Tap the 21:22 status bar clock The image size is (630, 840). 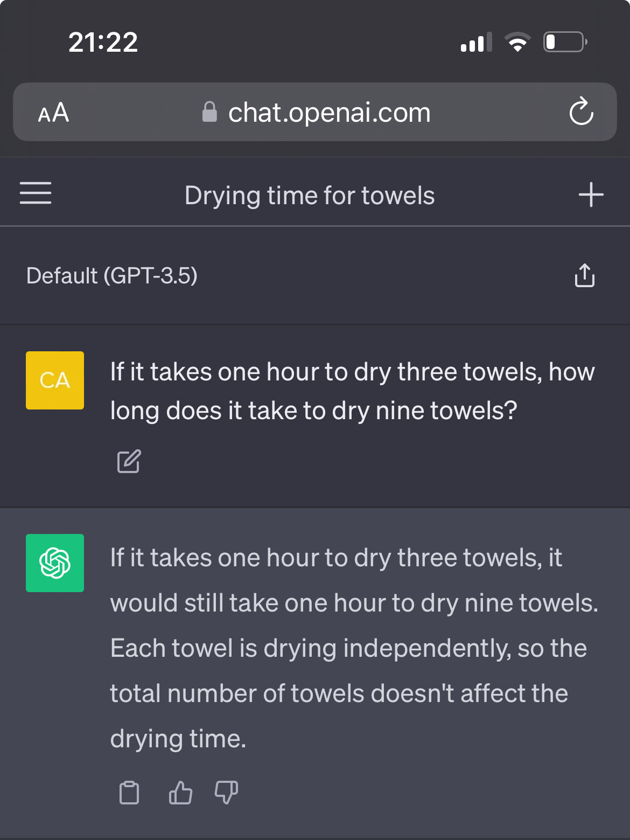click(103, 42)
